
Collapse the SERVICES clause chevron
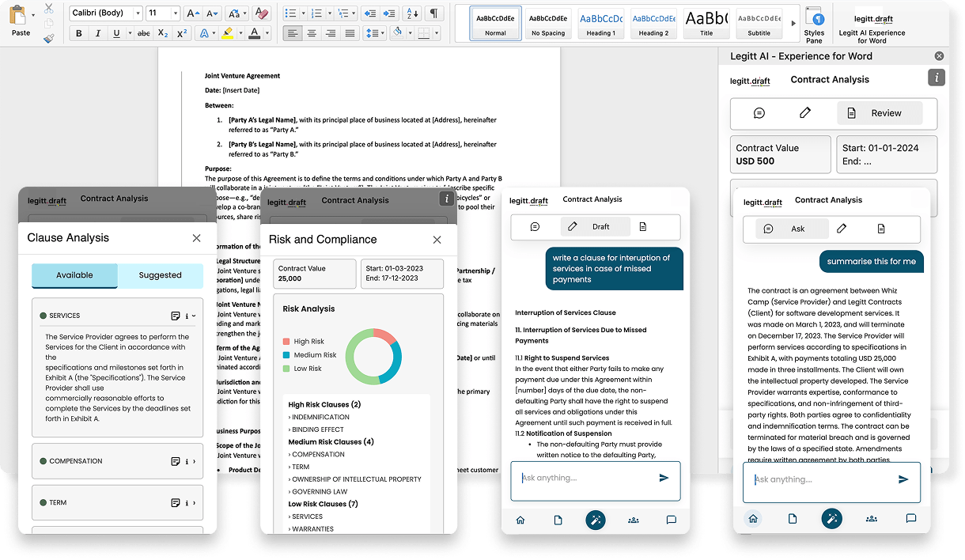[195, 316]
